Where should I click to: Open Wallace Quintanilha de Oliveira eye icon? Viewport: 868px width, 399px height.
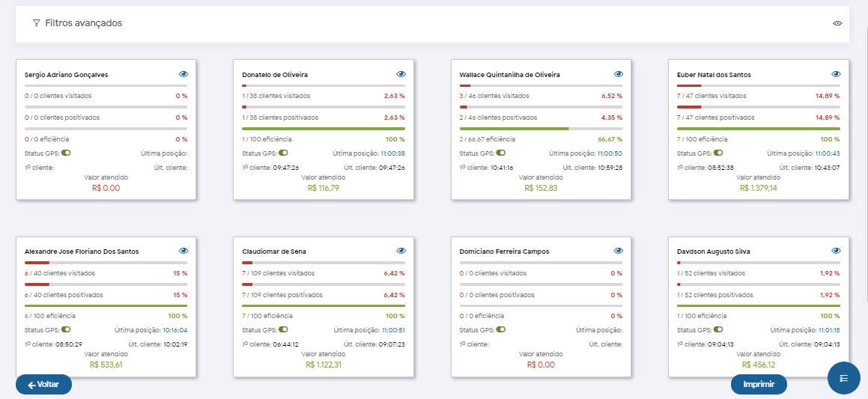(x=618, y=74)
